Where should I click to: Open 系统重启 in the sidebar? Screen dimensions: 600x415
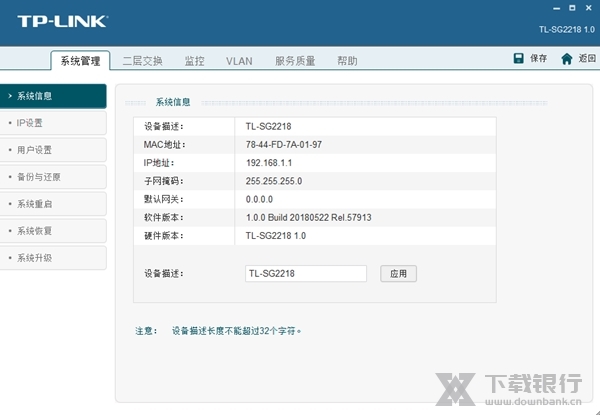point(53,204)
